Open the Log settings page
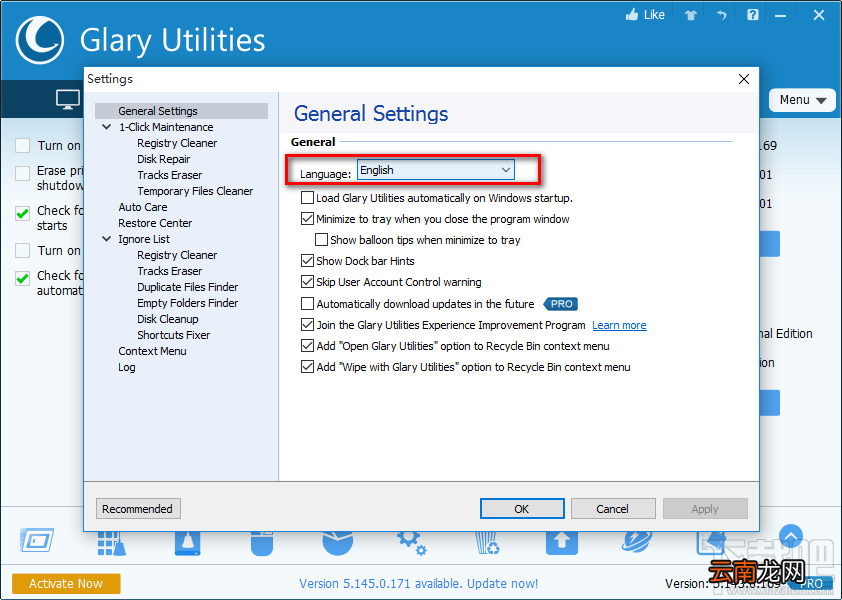Viewport: 842px width, 600px height. (x=127, y=367)
